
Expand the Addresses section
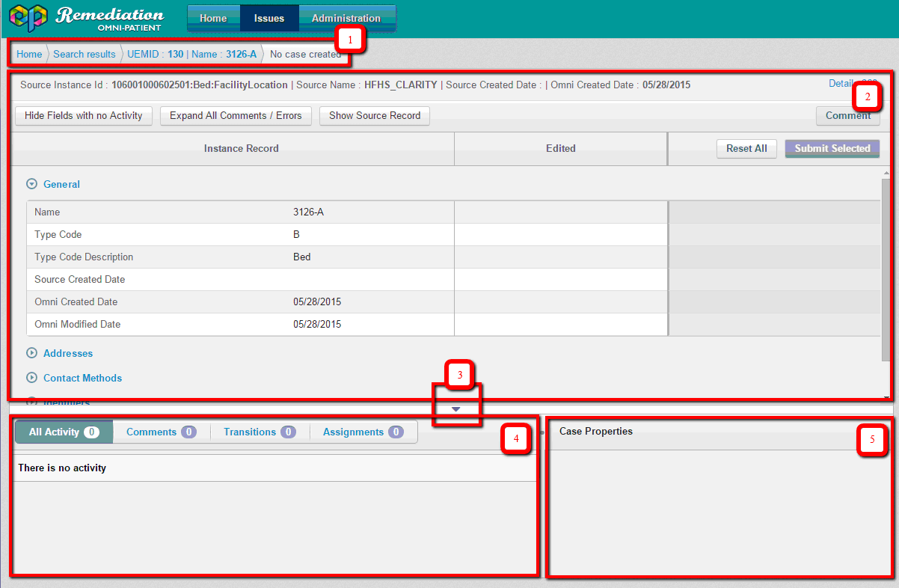(67, 353)
